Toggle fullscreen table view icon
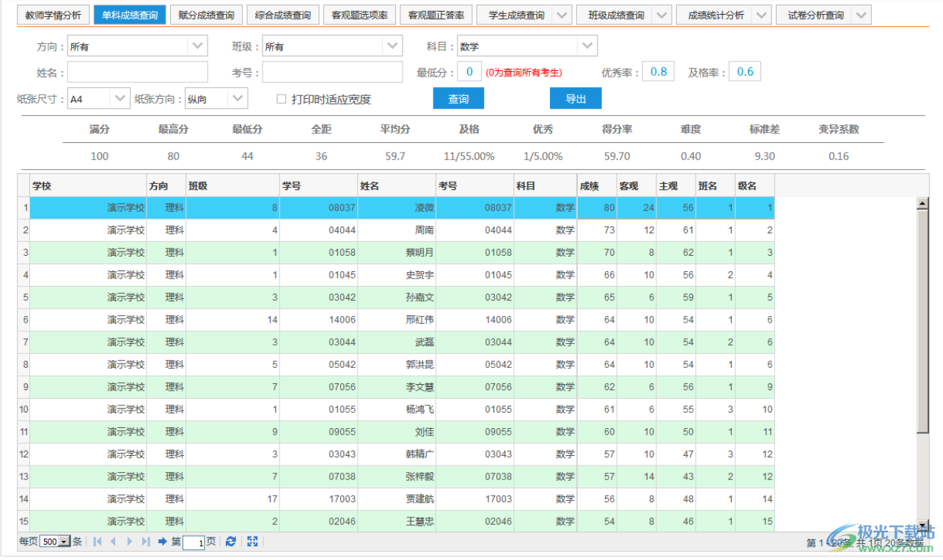 point(252,542)
